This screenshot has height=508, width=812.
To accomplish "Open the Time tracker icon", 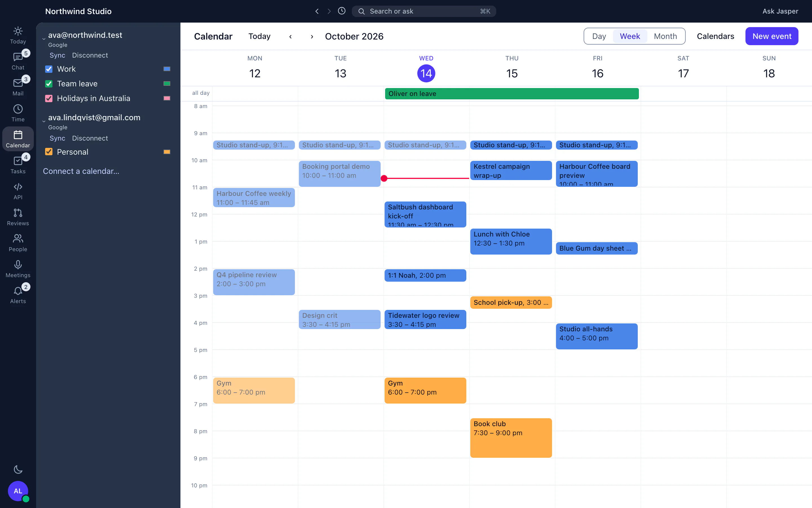I will [18, 113].
